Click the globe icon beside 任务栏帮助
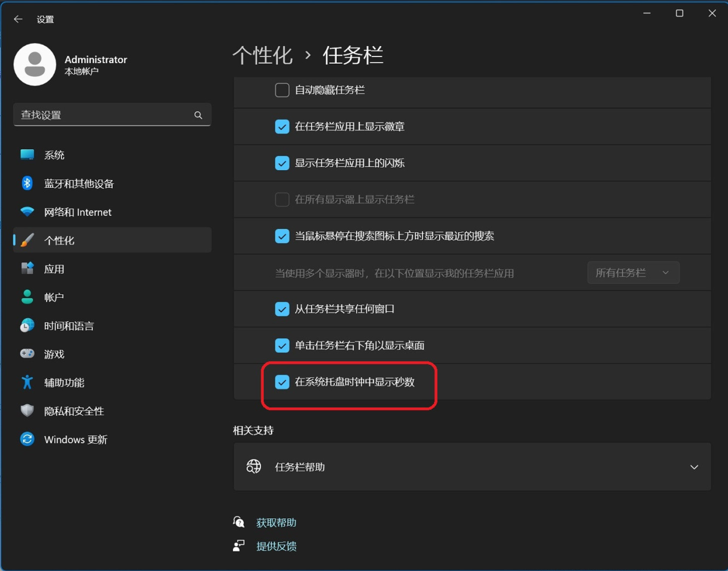 pyautogui.click(x=254, y=466)
